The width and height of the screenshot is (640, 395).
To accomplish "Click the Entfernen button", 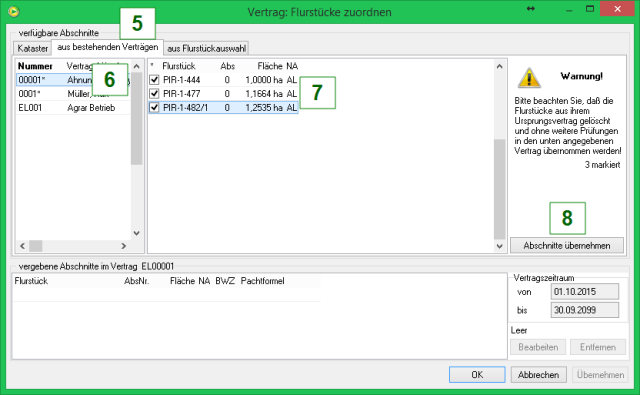I will pos(598,347).
